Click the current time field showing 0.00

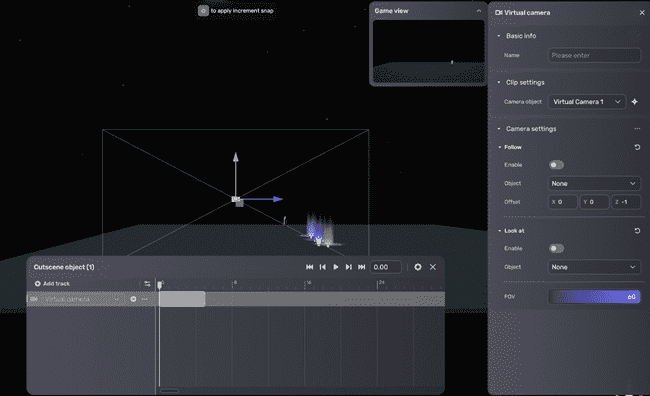[386, 267]
